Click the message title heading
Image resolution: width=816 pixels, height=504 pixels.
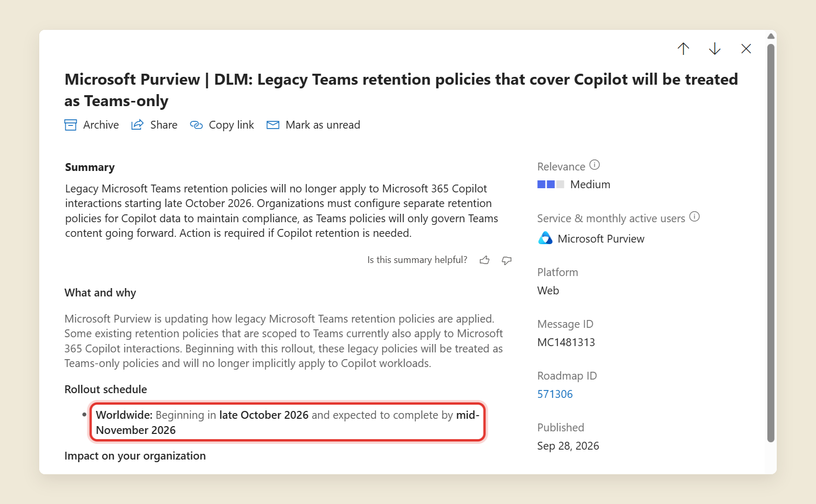pos(401,90)
